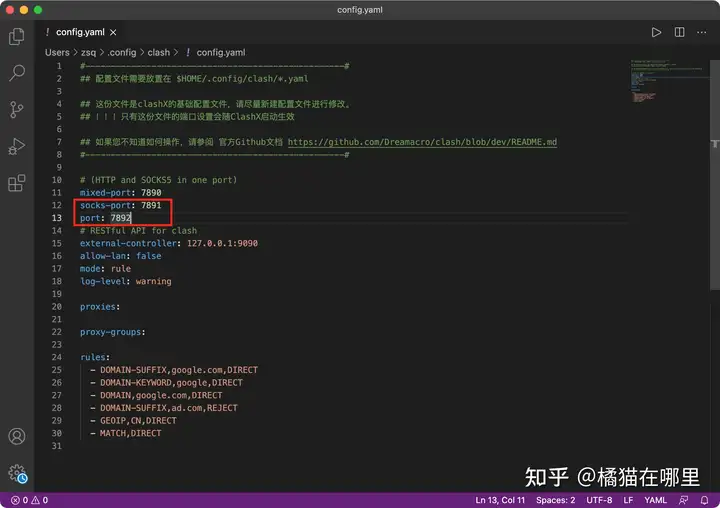Click the HTTP and SOCKS5 comment line
This screenshot has height=508, width=720.
tap(158, 180)
